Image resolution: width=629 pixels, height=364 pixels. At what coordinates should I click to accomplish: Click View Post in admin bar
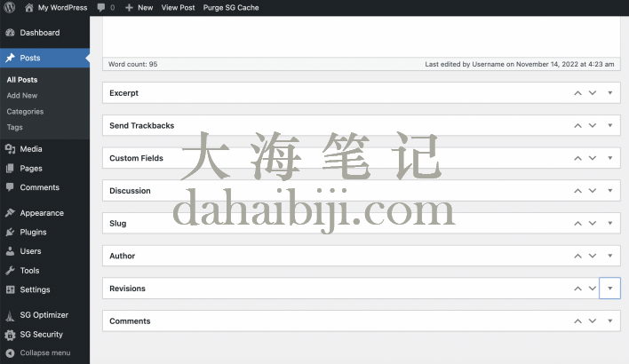178,8
